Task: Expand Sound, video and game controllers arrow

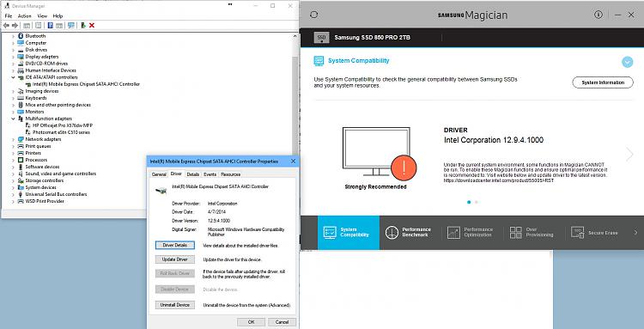Action: (x=13, y=174)
